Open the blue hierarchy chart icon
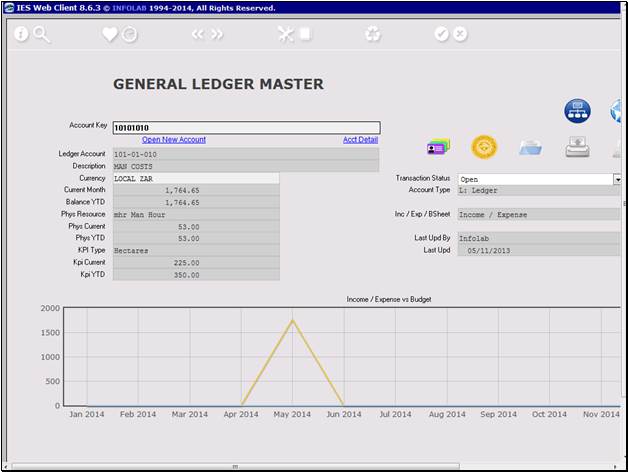 coord(577,111)
